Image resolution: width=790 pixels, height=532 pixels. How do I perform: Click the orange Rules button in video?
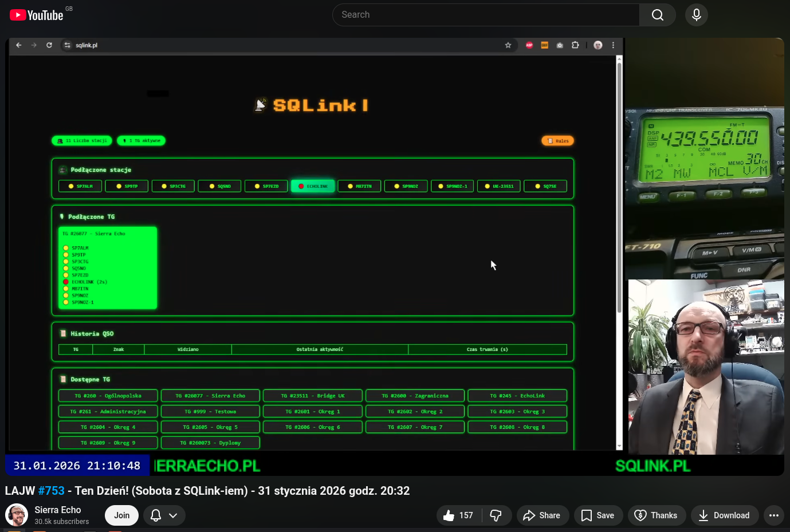(557, 141)
